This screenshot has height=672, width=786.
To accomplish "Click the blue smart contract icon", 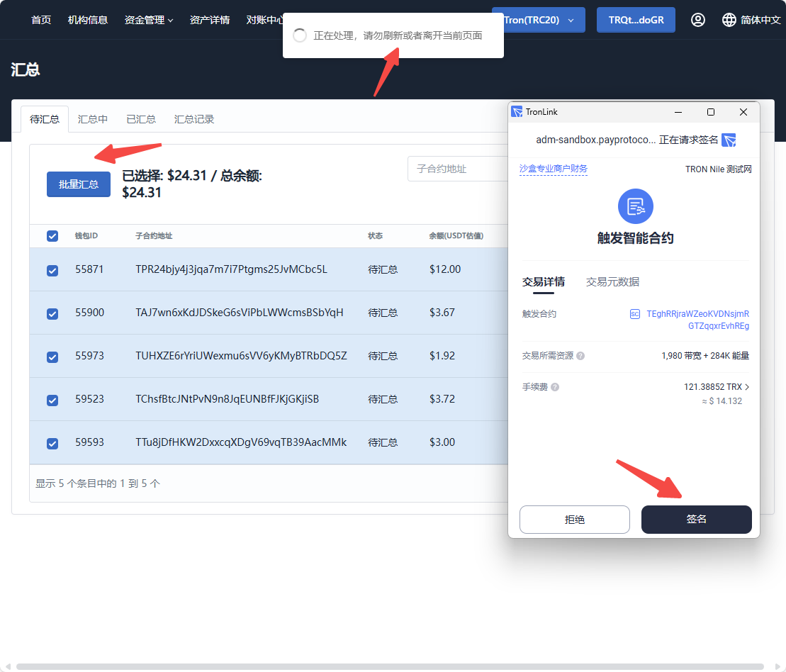I will point(635,206).
